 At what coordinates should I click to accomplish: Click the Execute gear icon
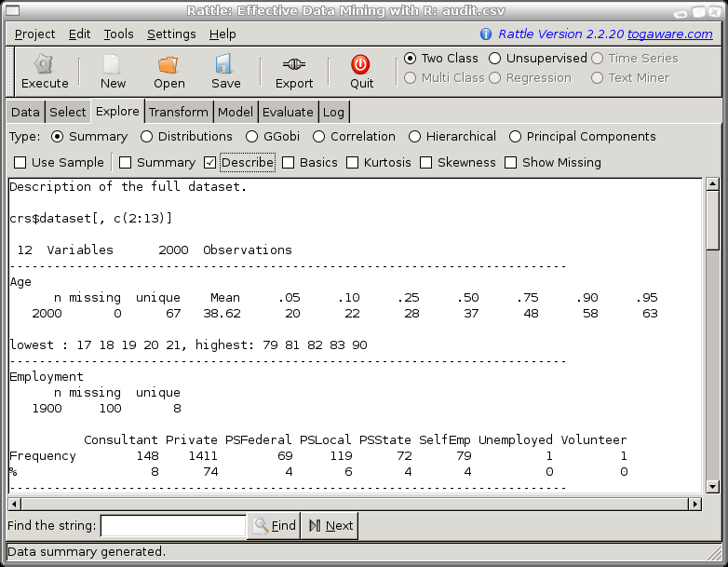(x=44, y=64)
